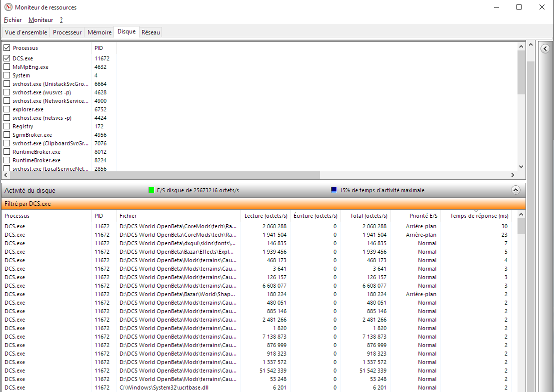Image resolution: width=554 pixels, height=392 pixels.
Task: Uncheck the DCS.exe process checkbox
Action: coord(6,58)
